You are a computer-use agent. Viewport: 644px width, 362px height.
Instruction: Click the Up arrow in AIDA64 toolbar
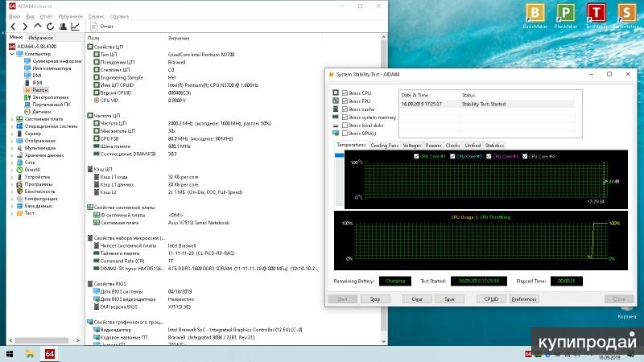[38, 27]
